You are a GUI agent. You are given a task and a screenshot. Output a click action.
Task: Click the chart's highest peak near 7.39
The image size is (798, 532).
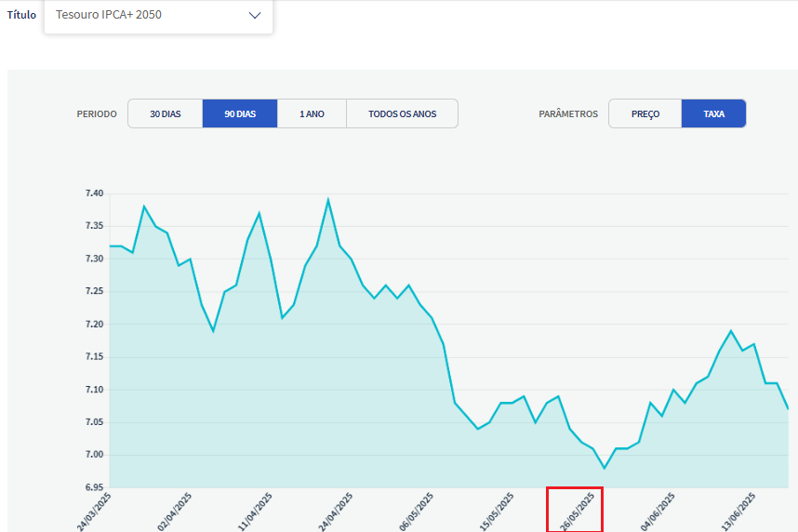tap(328, 200)
